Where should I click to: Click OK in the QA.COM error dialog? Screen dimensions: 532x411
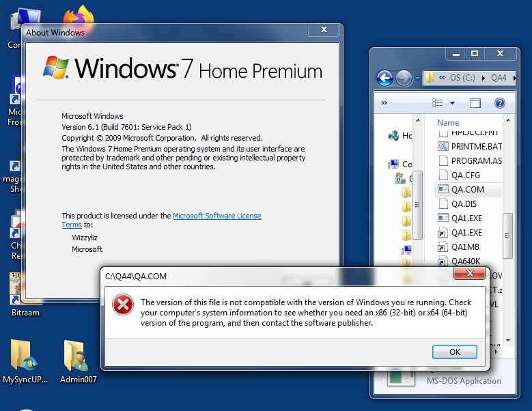[x=454, y=352]
